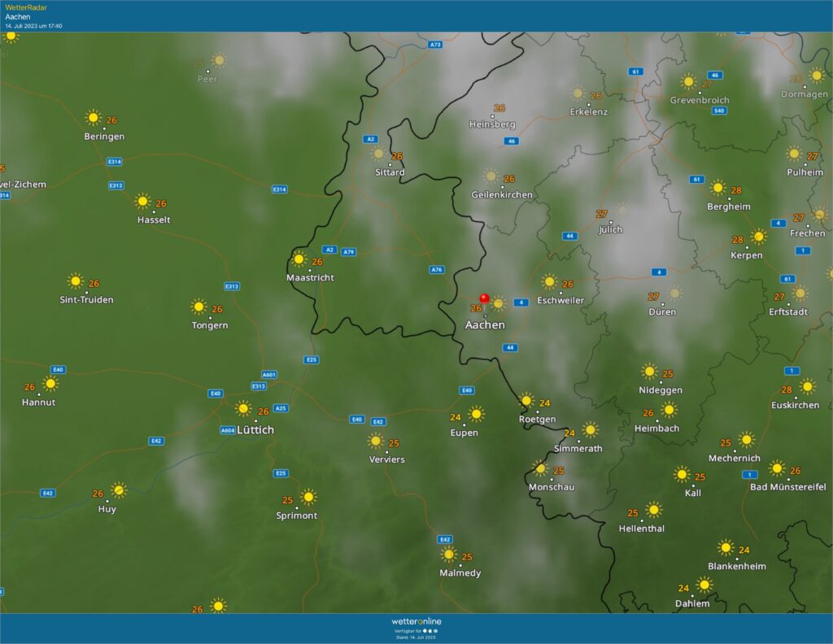Click the sun icon above Tongern
This screenshot has width=833, height=644.
pyautogui.click(x=198, y=307)
